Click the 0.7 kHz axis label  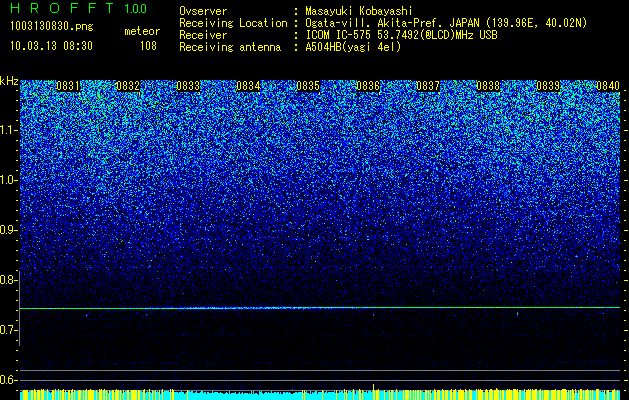tap(8, 330)
